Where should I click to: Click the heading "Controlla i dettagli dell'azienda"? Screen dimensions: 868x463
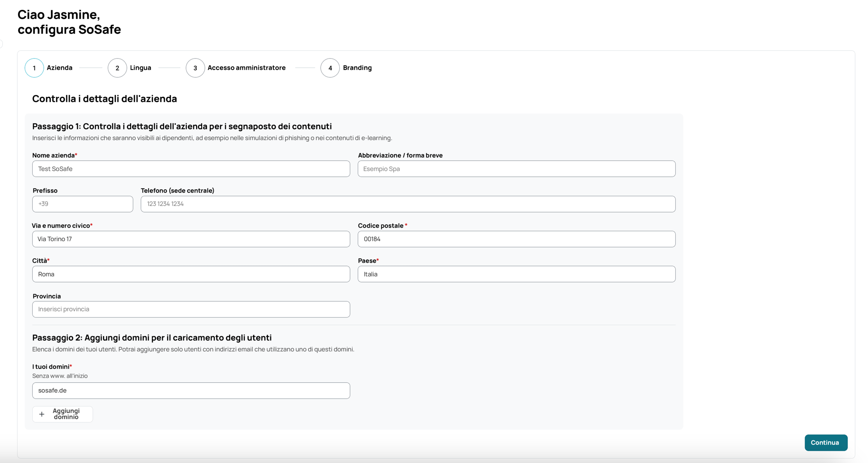(104, 99)
